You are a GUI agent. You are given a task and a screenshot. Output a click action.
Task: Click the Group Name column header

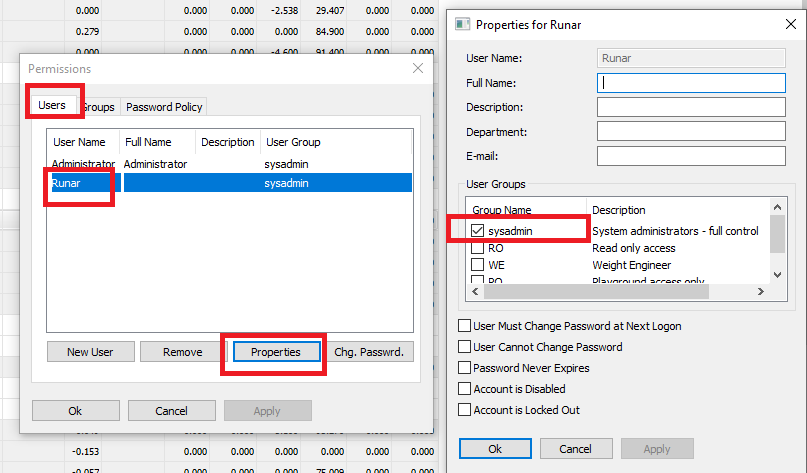point(526,209)
